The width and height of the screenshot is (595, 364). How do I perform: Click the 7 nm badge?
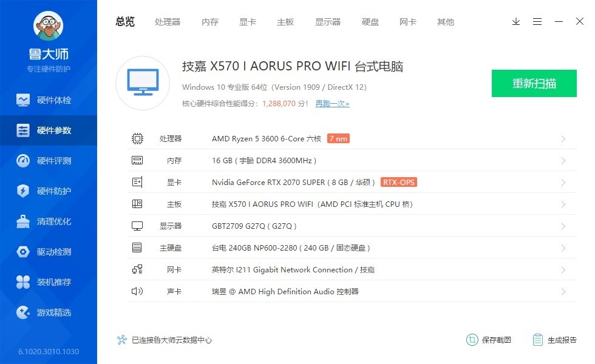coord(338,138)
